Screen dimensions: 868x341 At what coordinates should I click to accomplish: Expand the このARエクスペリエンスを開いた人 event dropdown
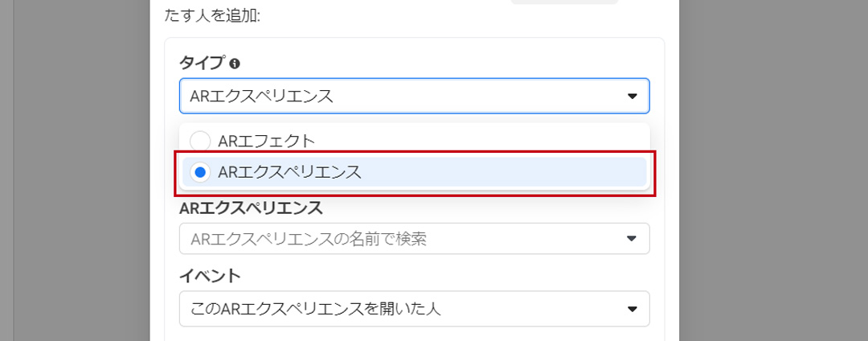click(x=402, y=309)
